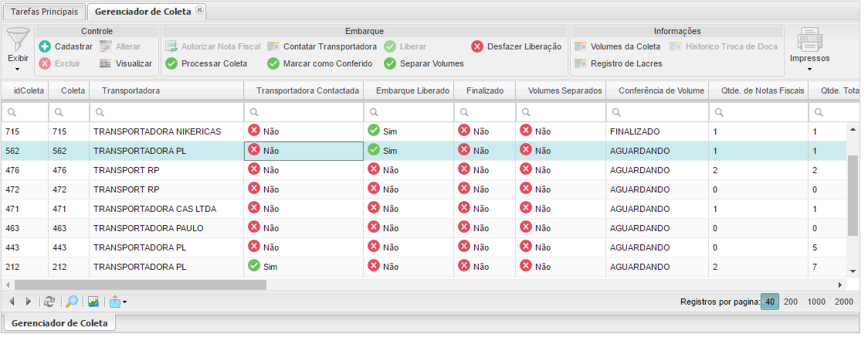Image resolution: width=868 pixels, height=341 pixels.
Task: Go to next page using right arrow
Action: 29,302
